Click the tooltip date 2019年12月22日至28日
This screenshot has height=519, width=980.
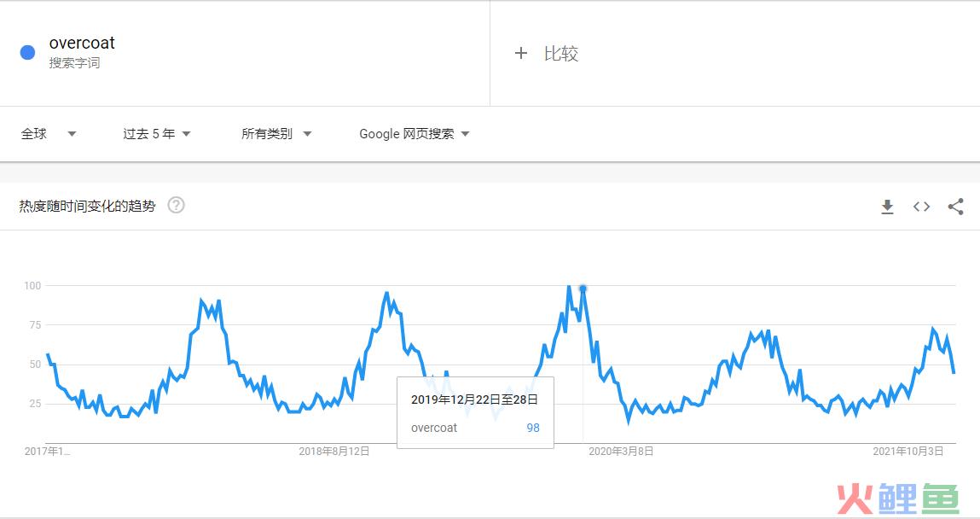pos(474,399)
